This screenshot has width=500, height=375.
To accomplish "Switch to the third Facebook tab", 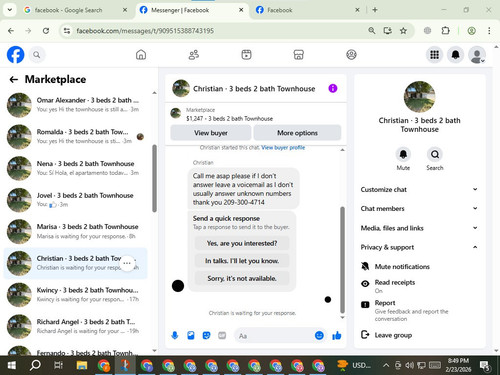I will point(308,10).
